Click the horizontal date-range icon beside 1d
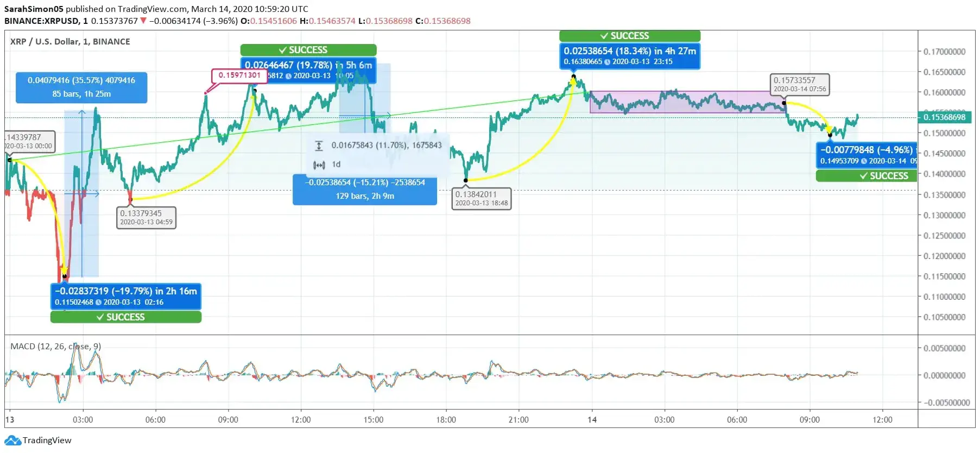Image resolution: width=980 pixels, height=453 pixels. (319, 165)
